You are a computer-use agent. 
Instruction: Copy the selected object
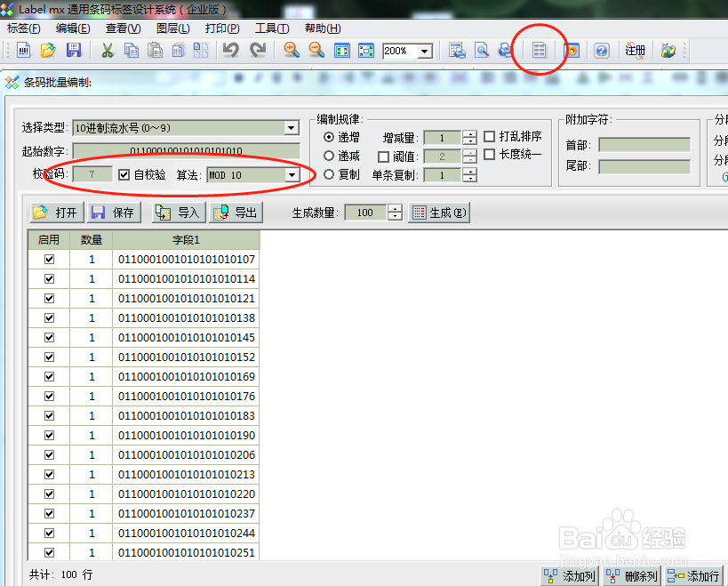132,50
